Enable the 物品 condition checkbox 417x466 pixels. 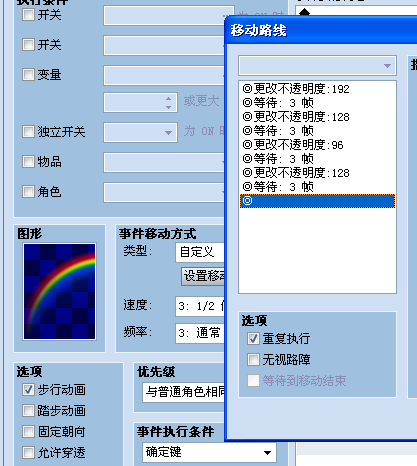[x=28, y=162]
